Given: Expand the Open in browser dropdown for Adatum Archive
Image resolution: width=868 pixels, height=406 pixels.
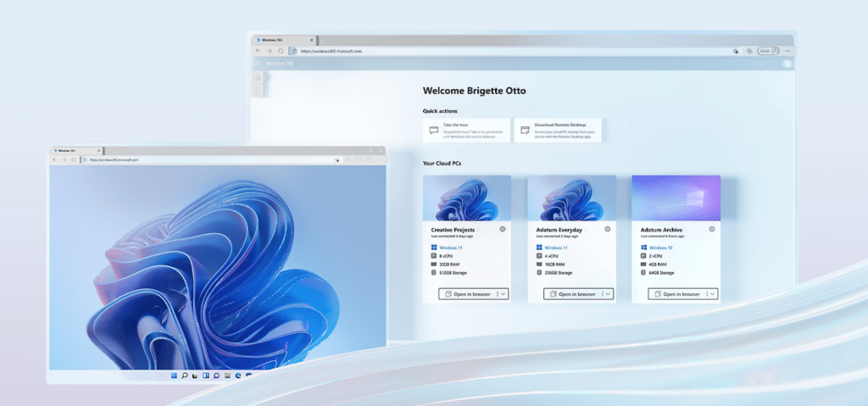Looking at the screenshot, I should pos(713,294).
